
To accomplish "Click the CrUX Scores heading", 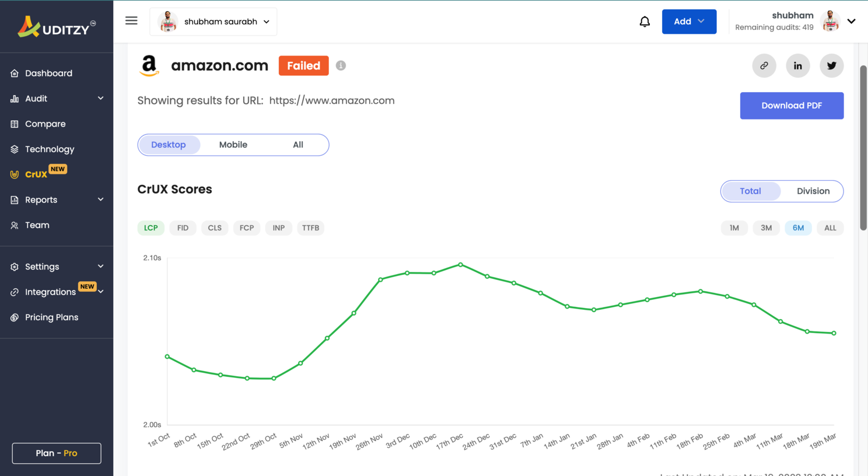I will tap(174, 189).
